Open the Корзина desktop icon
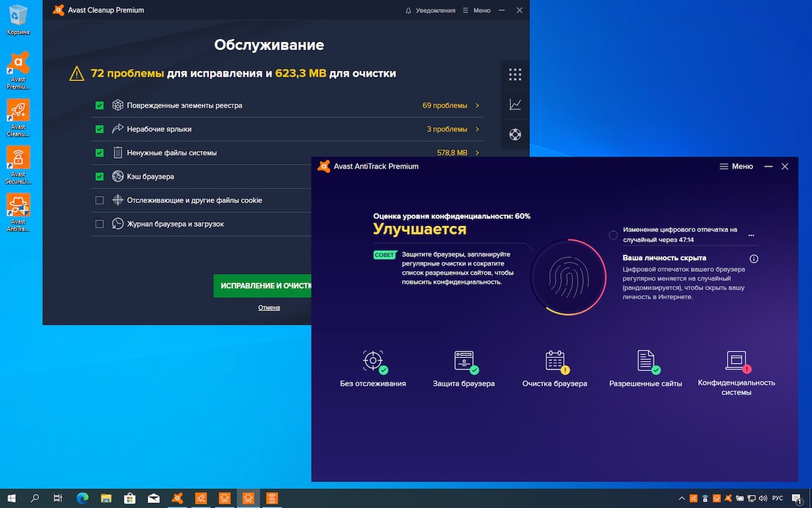Image resolution: width=812 pixels, height=508 pixels. (18, 20)
